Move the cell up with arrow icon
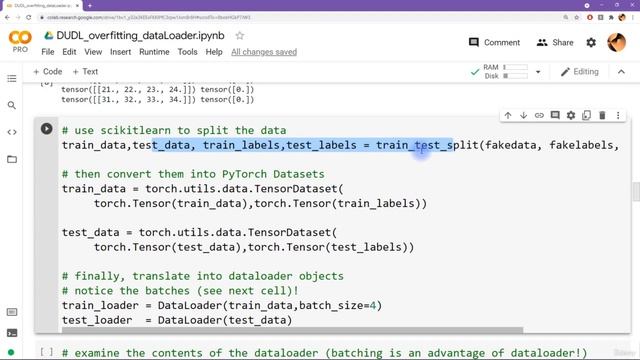Screen dimensions: 640x360 click(508, 116)
